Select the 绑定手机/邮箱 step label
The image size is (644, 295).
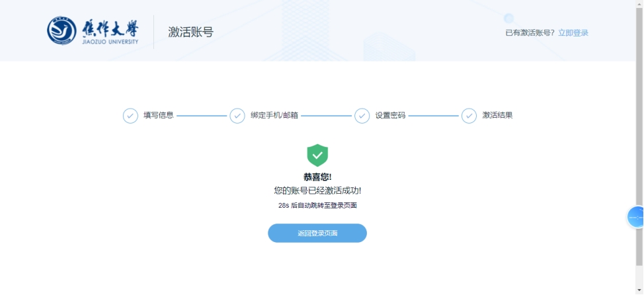pyautogui.click(x=274, y=116)
